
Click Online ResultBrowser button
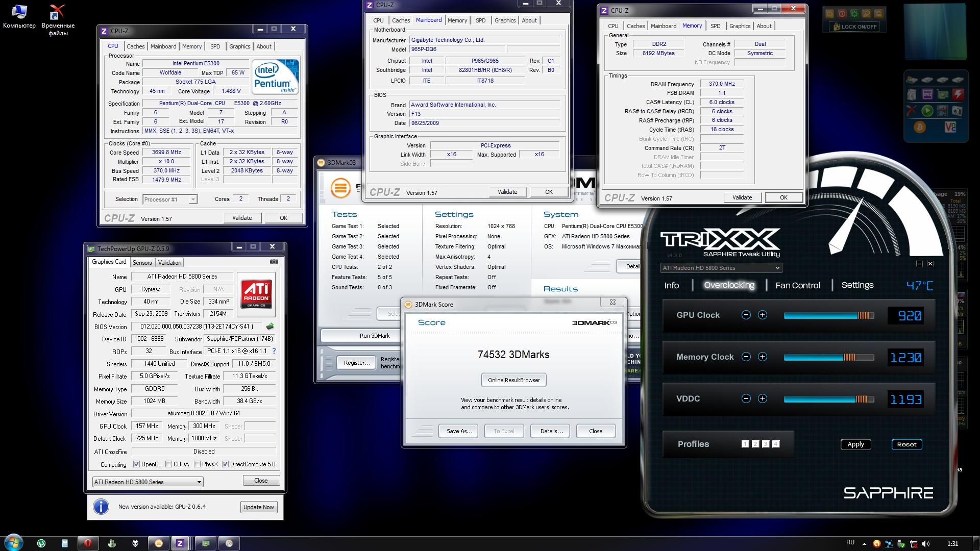[513, 380]
